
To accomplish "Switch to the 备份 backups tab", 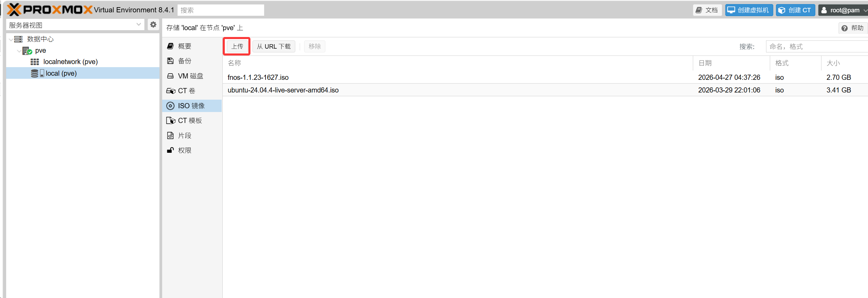I will (x=184, y=61).
